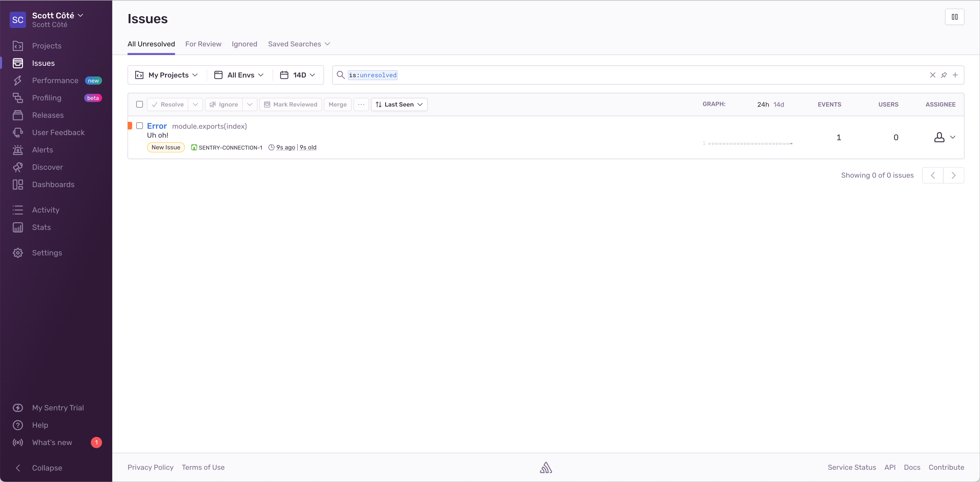The height and width of the screenshot is (482, 980).
Task: Switch graph to 14d view
Action: 779,105
